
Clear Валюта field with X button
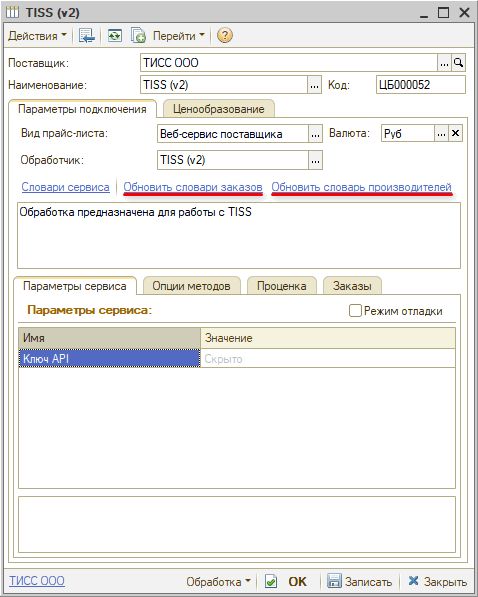[x=456, y=134]
